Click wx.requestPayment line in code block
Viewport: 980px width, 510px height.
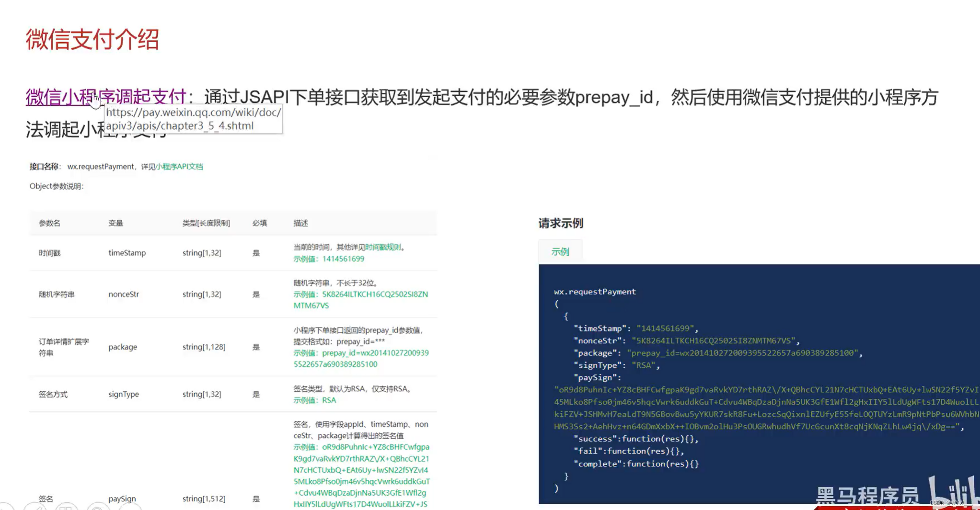click(x=595, y=292)
